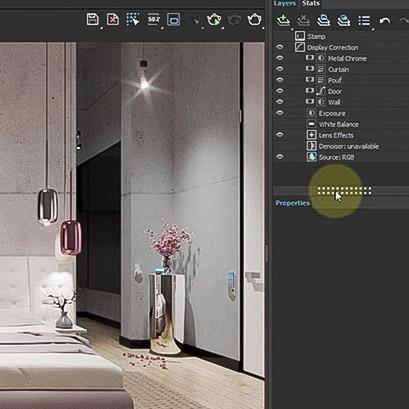This screenshot has width=409, height=409.
Task: Clear the frame buffer image (red X icon)
Action: (113, 19)
